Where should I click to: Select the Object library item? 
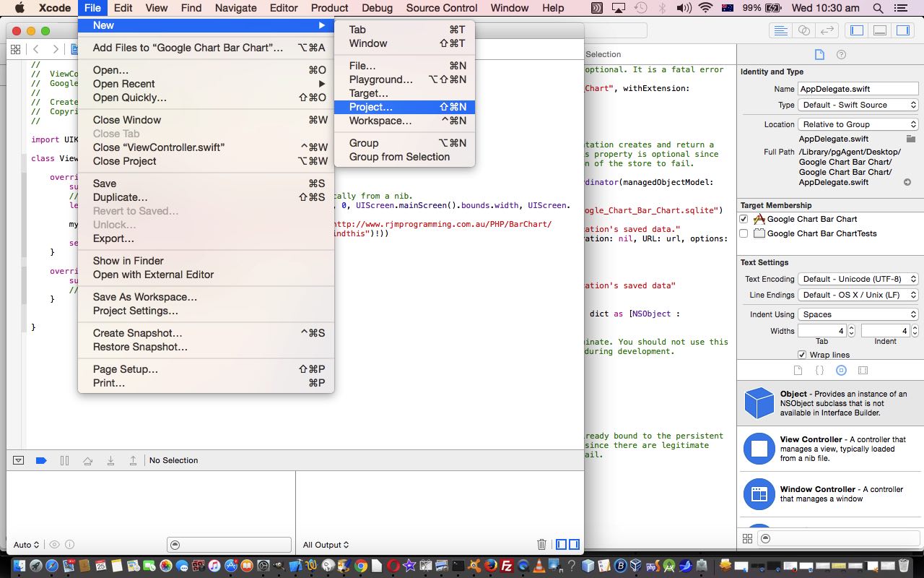pyautogui.click(x=830, y=403)
